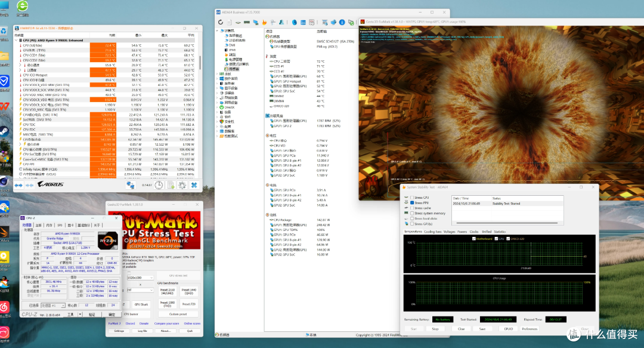The width and height of the screenshot is (644, 348).
Task: Enable the Stress CPU checkbox
Action: [x=412, y=198]
